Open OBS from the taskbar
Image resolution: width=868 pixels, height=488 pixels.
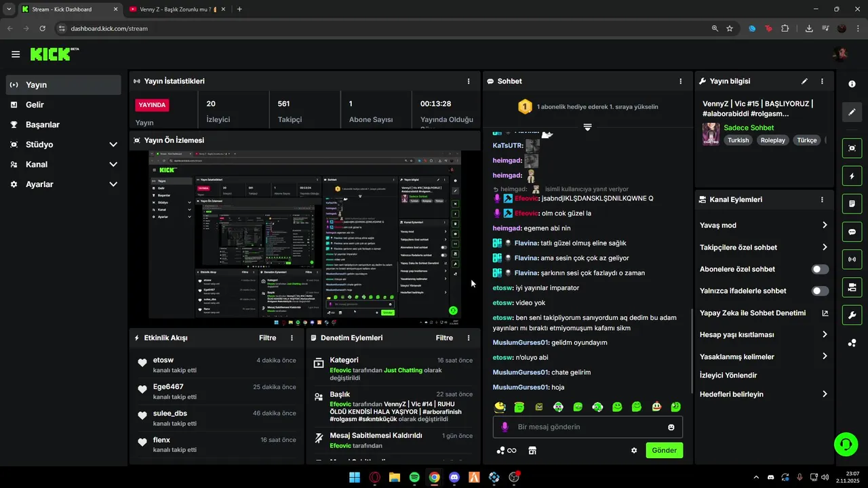[514, 477]
